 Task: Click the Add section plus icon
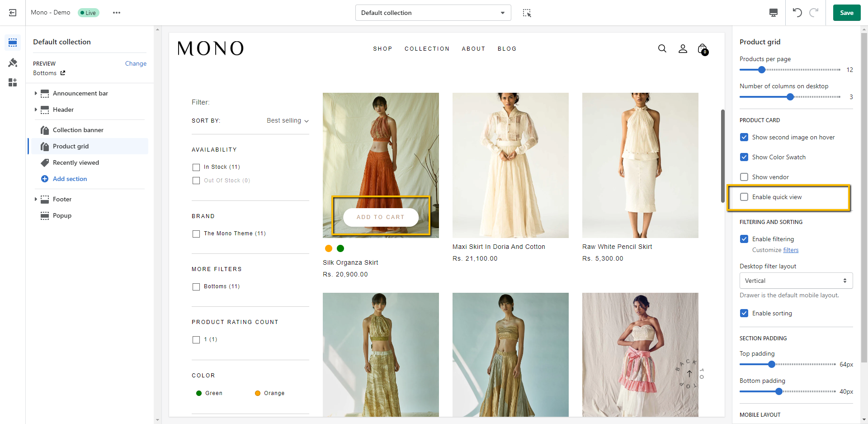[x=45, y=179]
